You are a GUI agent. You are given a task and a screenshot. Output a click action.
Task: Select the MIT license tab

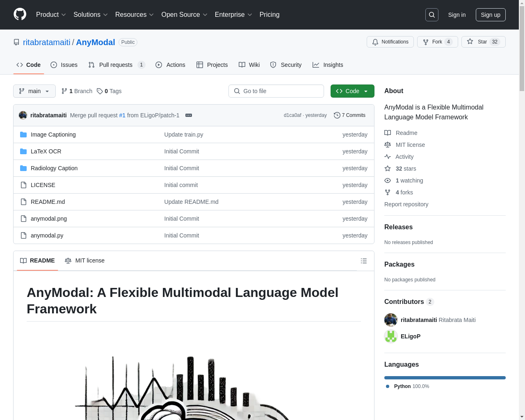(85, 260)
